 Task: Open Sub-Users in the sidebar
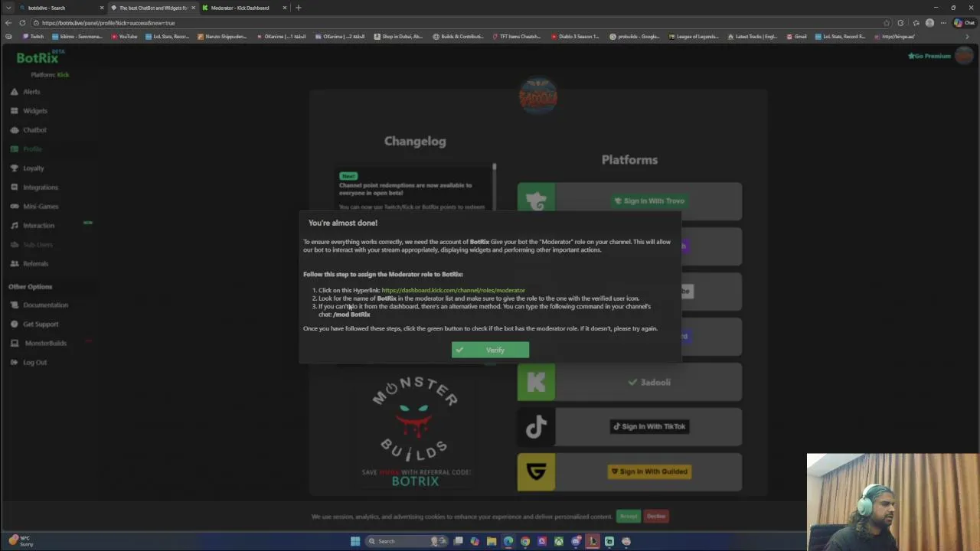(38, 245)
